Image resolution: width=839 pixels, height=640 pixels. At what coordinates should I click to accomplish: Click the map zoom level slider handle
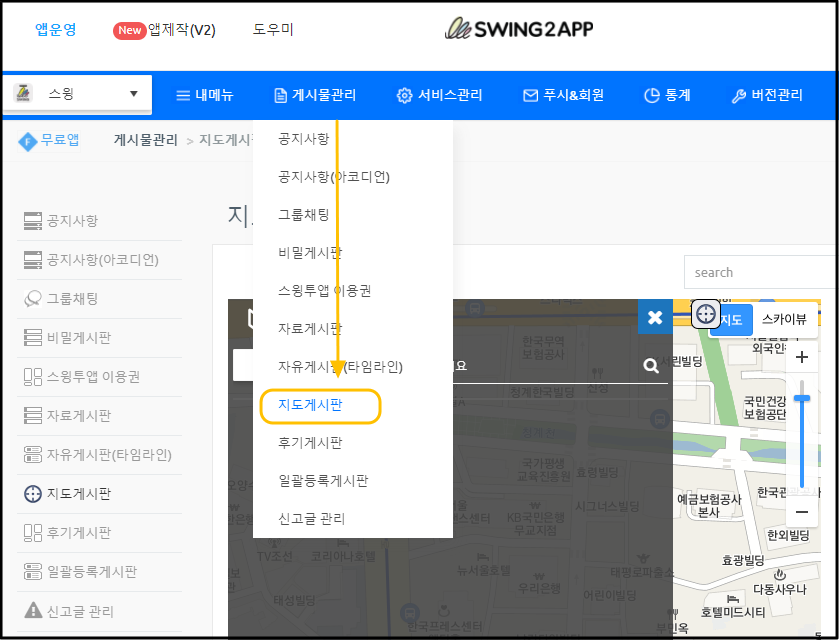(x=801, y=398)
